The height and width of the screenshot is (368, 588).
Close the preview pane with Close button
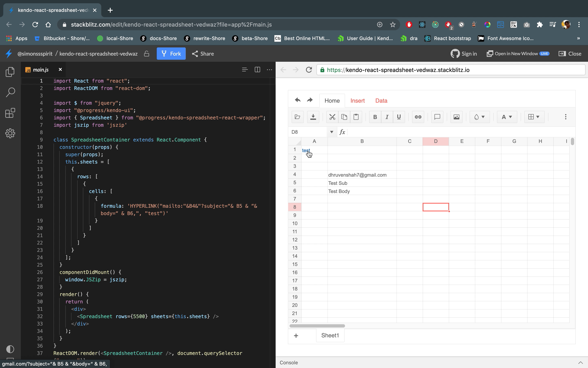(570, 54)
